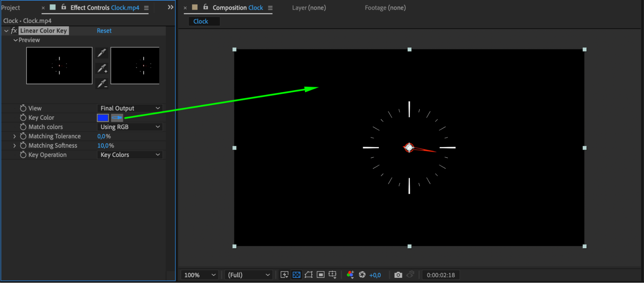Open the View dropdown showing Final Output
This screenshot has width=644, height=283.
pos(130,108)
